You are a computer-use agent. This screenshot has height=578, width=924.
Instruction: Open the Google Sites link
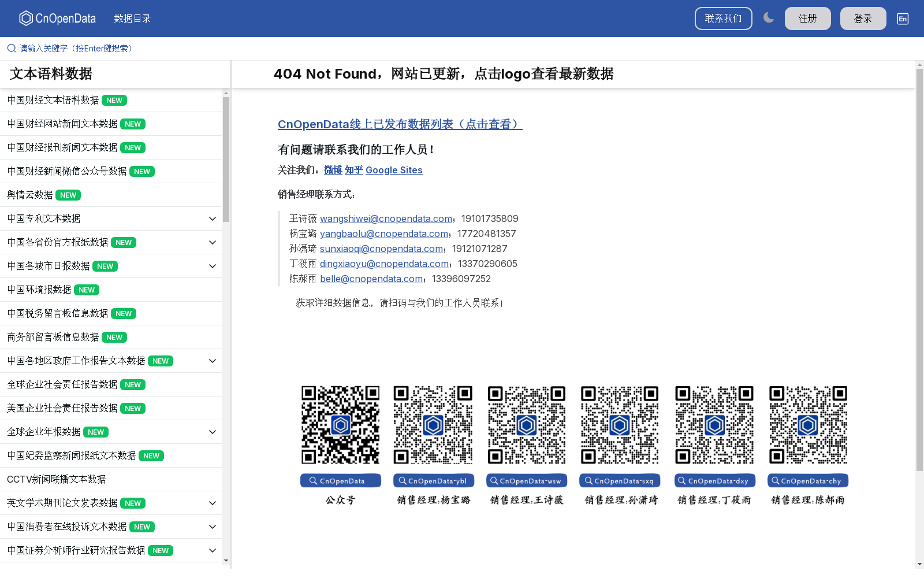pyautogui.click(x=394, y=170)
